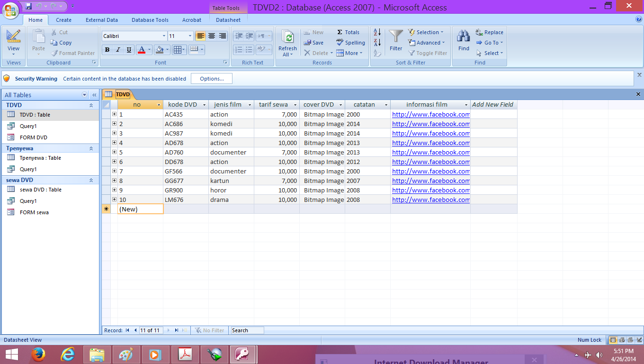
Task: Sort Descending Z to A
Action: pyautogui.click(x=377, y=43)
